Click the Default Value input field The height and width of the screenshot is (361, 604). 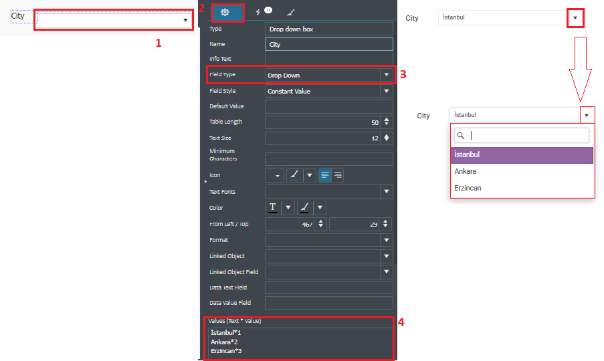click(329, 106)
